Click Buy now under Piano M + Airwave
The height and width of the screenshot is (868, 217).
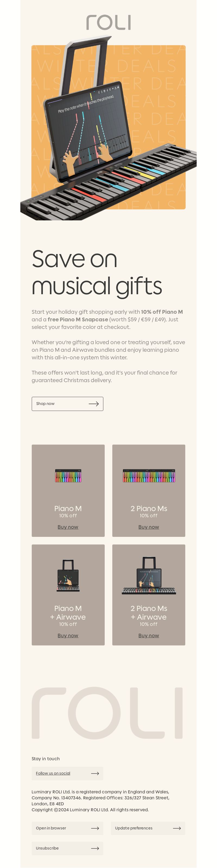(68, 635)
